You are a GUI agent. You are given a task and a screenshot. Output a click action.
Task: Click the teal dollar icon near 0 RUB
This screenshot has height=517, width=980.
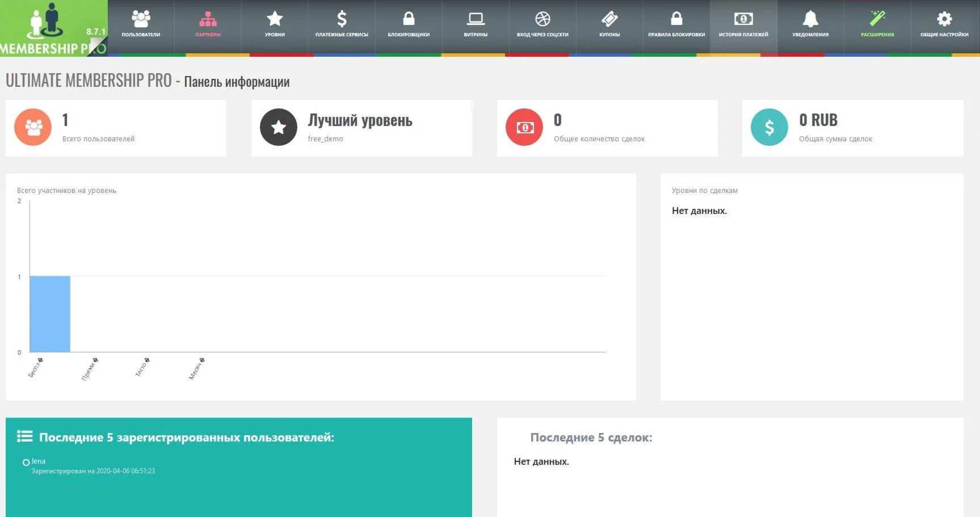(769, 127)
